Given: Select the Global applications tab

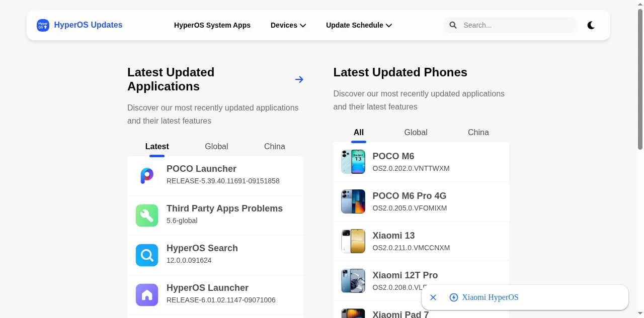Looking at the screenshot, I should pos(216,147).
